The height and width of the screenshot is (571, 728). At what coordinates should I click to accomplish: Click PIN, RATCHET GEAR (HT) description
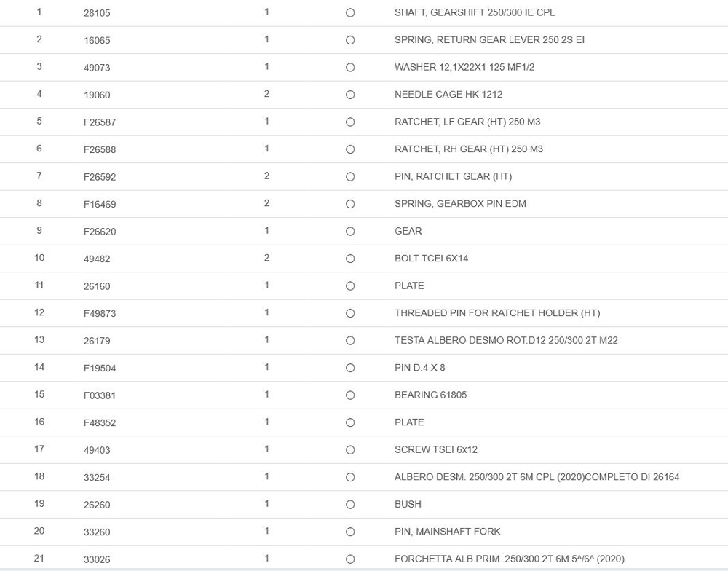pos(453,176)
